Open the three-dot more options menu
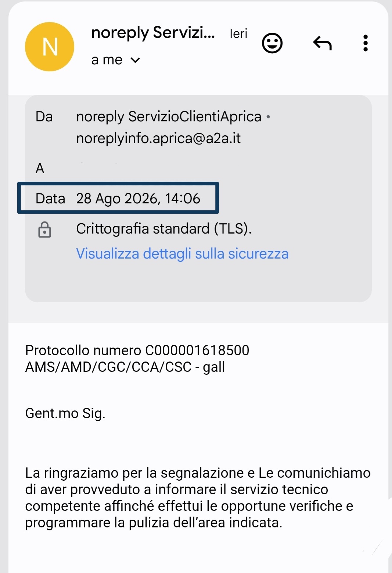The height and width of the screenshot is (573, 392). pos(365,43)
